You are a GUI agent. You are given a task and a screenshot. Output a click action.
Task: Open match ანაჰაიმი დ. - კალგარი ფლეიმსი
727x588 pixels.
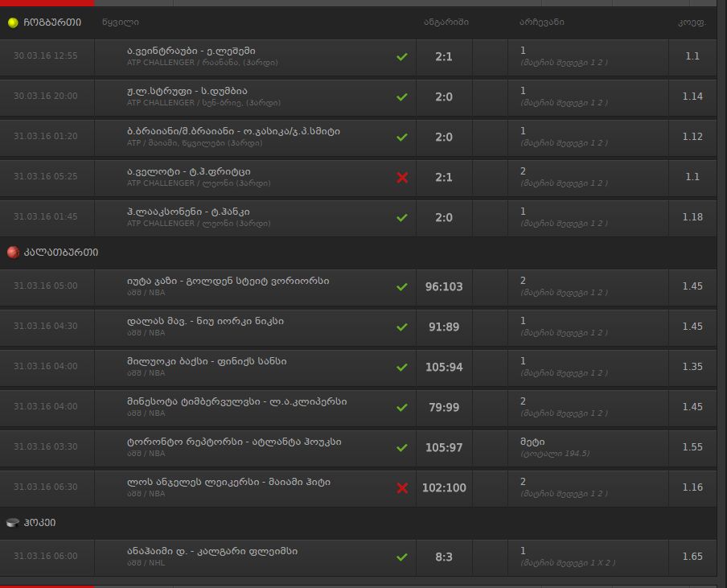tap(212, 551)
